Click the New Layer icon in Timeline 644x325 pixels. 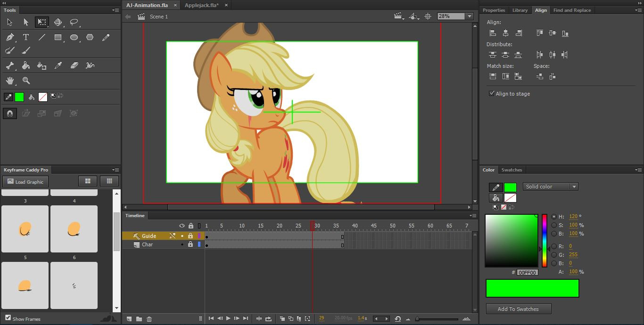pyautogui.click(x=129, y=319)
